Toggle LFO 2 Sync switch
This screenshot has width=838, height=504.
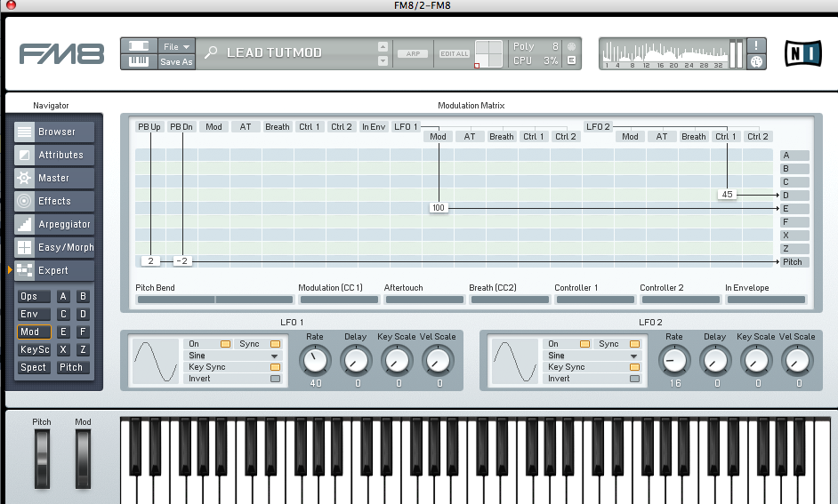point(634,344)
